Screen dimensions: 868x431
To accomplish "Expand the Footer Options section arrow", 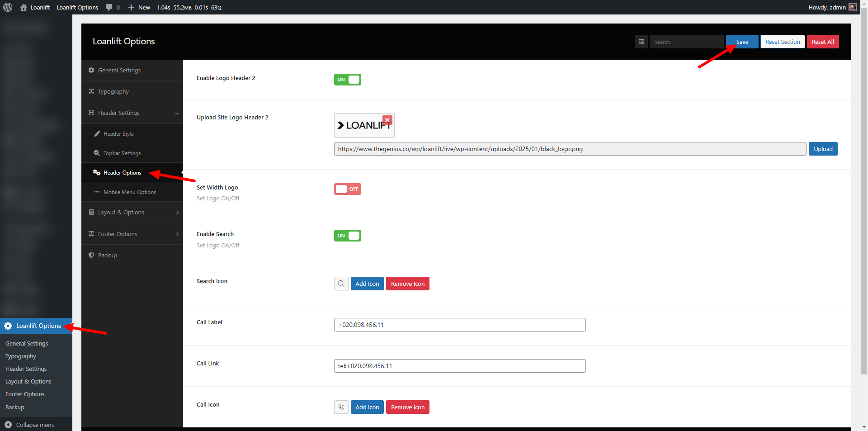I will 177,234.
